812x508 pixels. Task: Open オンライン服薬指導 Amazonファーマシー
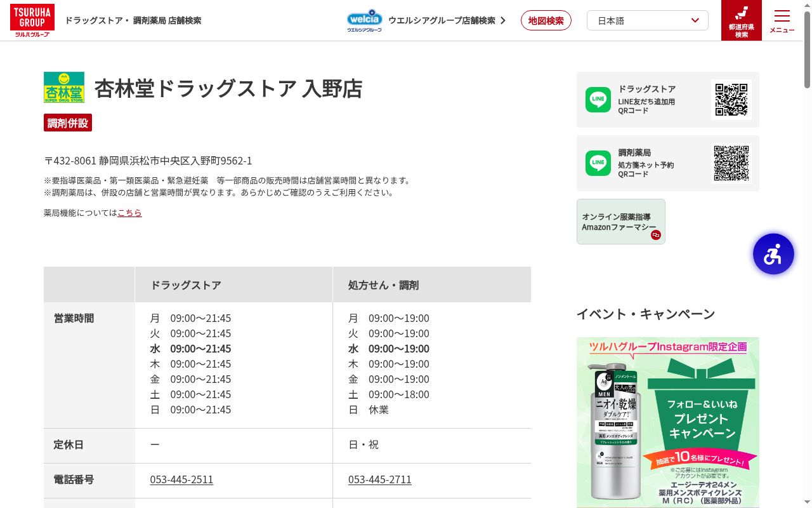tap(621, 222)
